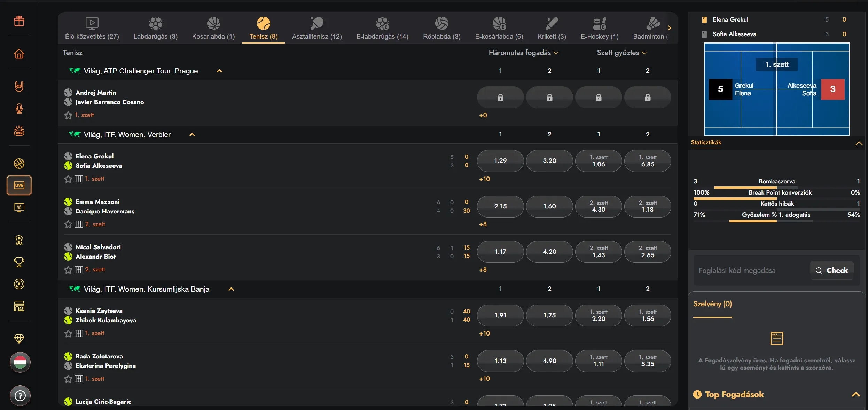Favorite the Elena Grekul match star
The width and height of the screenshot is (868, 410).
pos(68,179)
